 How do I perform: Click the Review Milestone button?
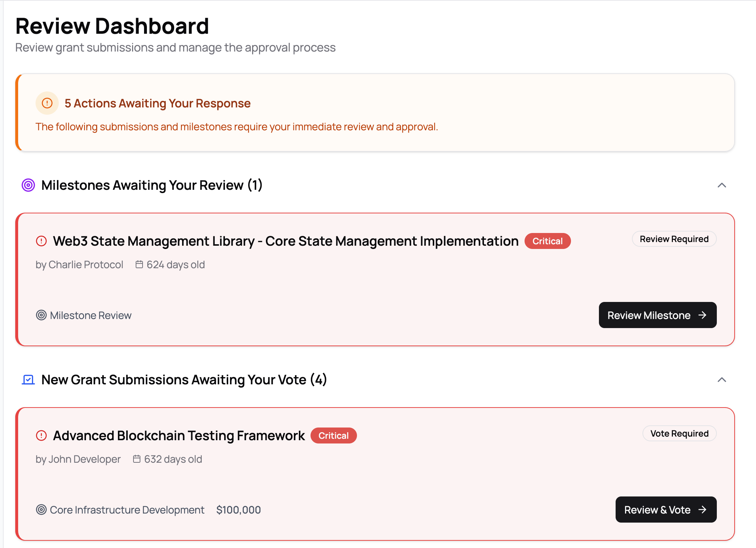coord(657,315)
